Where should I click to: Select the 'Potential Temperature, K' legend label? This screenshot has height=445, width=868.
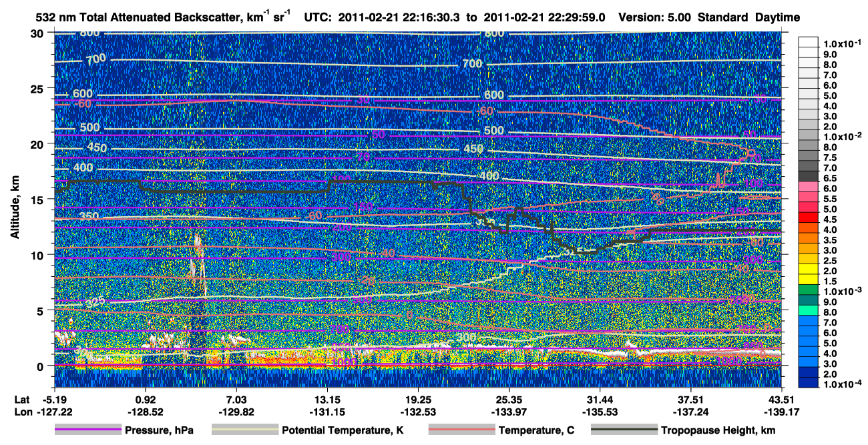343,430
